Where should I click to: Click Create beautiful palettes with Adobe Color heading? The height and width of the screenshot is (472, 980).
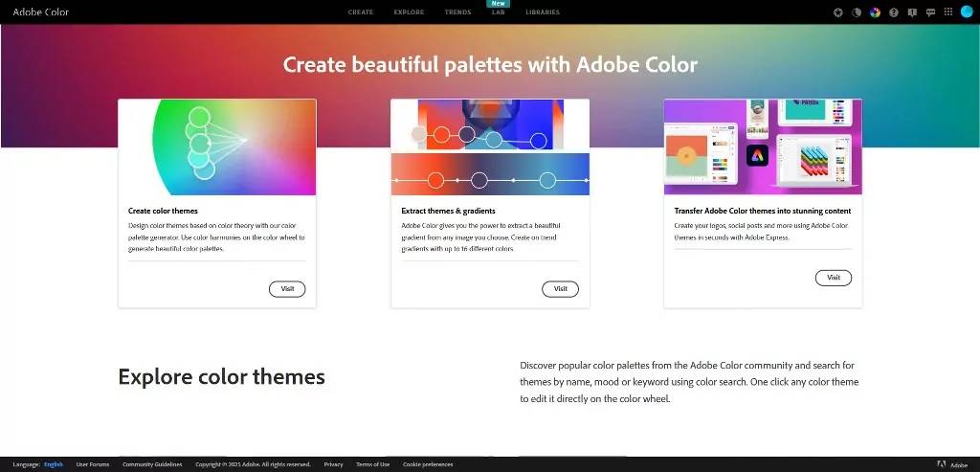click(x=490, y=64)
